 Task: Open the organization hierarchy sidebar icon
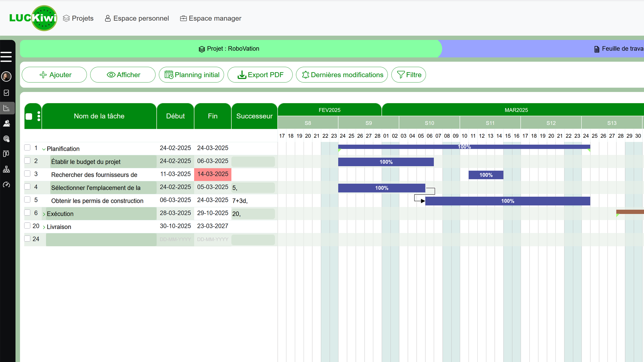[6, 169]
